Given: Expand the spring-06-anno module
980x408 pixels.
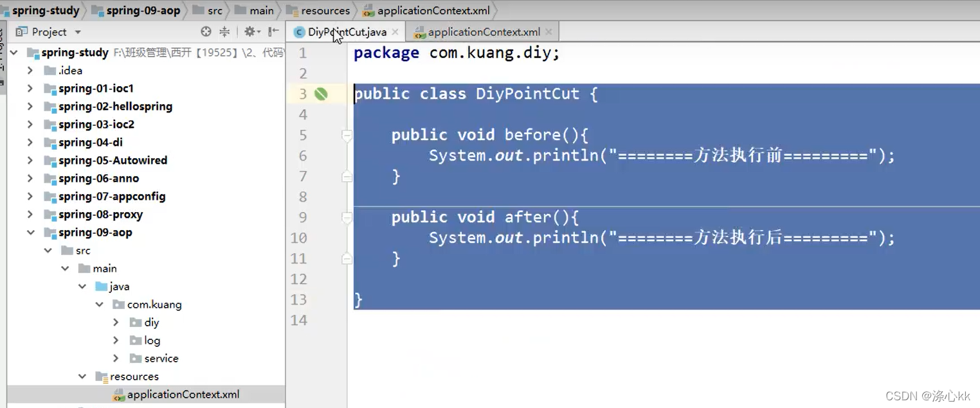Looking at the screenshot, I should [x=30, y=179].
